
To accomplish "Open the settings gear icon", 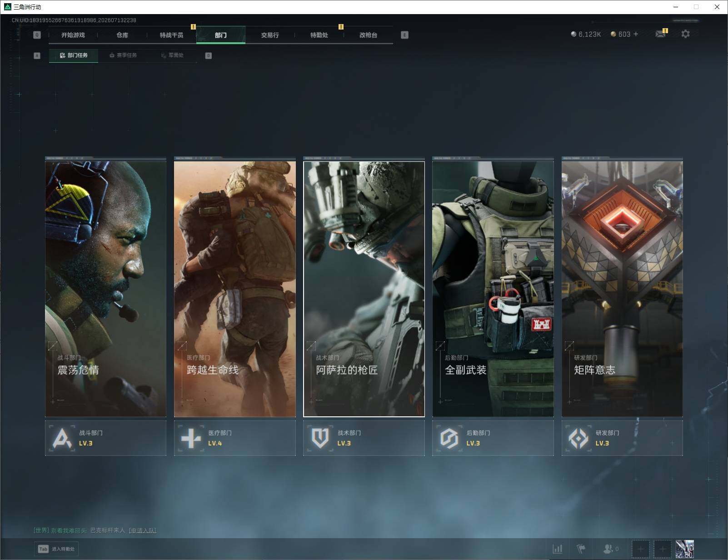I will coord(685,34).
